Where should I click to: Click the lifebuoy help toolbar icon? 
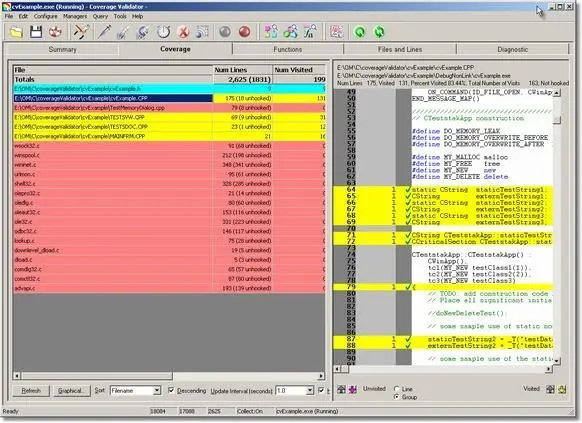click(x=55, y=32)
